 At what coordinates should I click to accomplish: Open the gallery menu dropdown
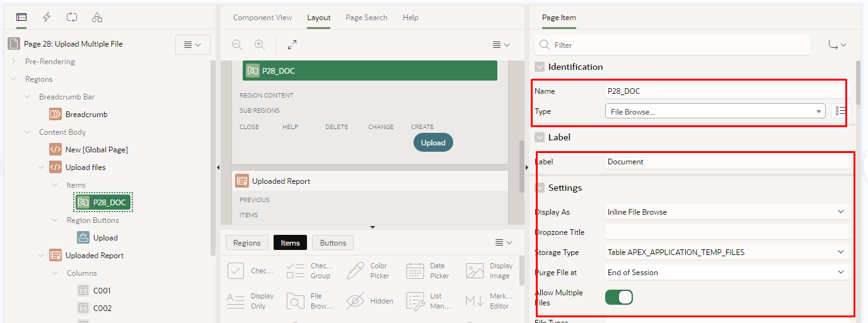(x=504, y=243)
